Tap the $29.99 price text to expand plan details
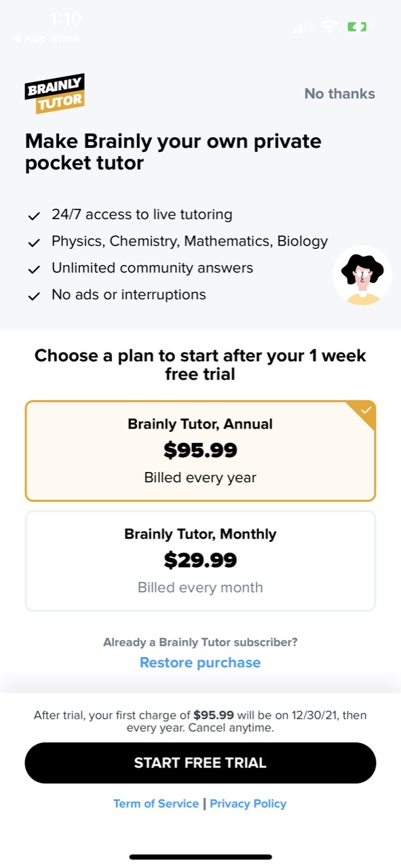401x868 pixels. point(200,560)
